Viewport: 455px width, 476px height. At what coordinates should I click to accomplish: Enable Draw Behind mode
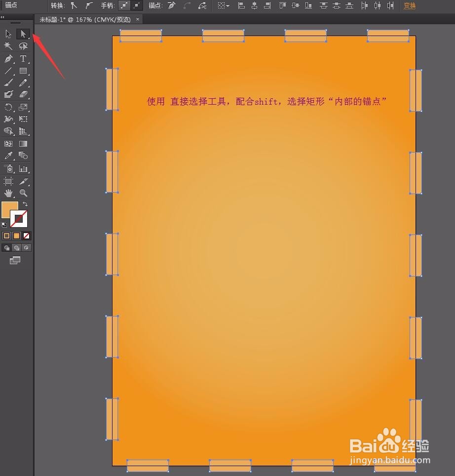(17, 248)
